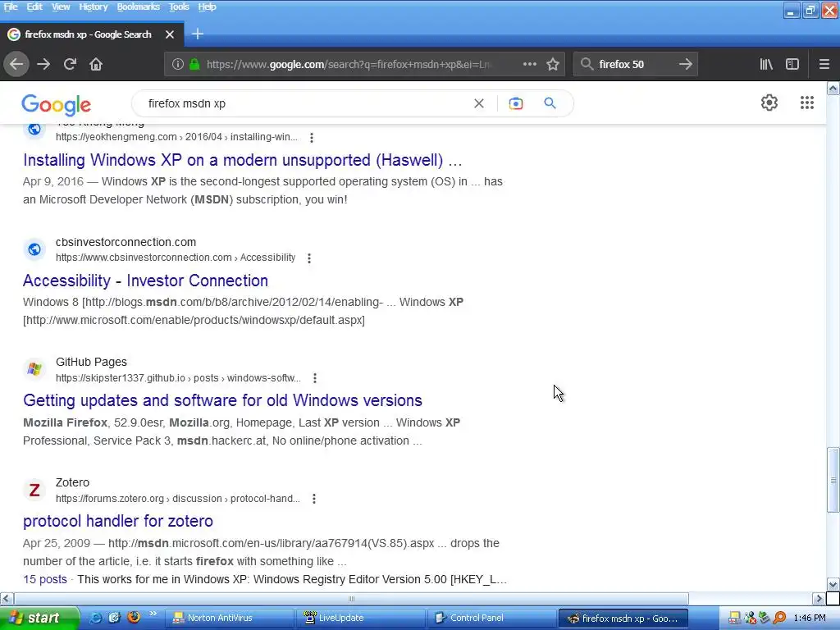The image size is (840, 630).
Task: Click the search bar magnifier icon
Action: click(587, 64)
